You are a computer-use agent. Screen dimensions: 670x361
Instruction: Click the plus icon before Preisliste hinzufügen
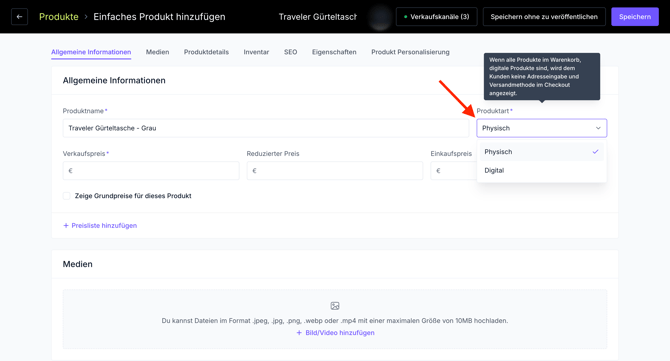(66, 226)
